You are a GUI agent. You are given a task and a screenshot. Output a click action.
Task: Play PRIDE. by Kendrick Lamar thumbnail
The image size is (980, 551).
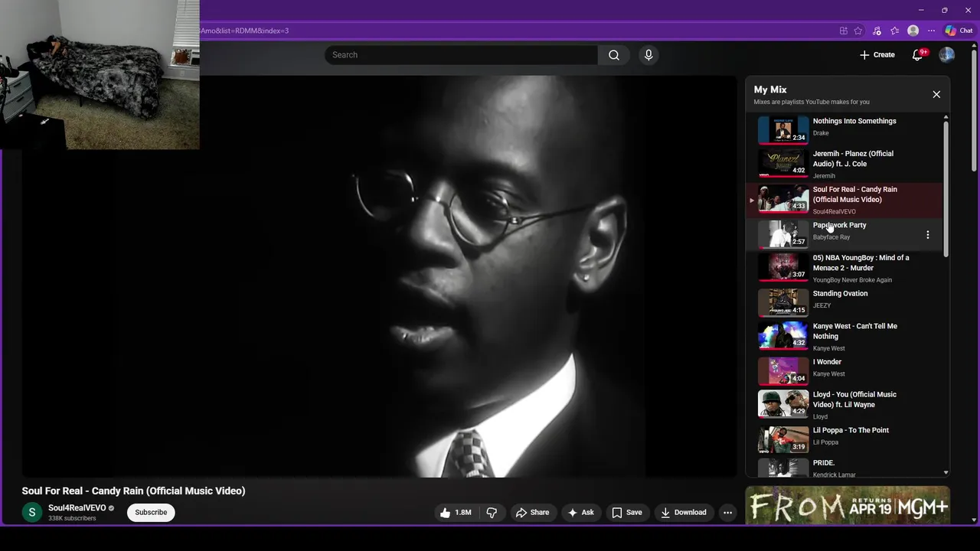click(782, 468)
